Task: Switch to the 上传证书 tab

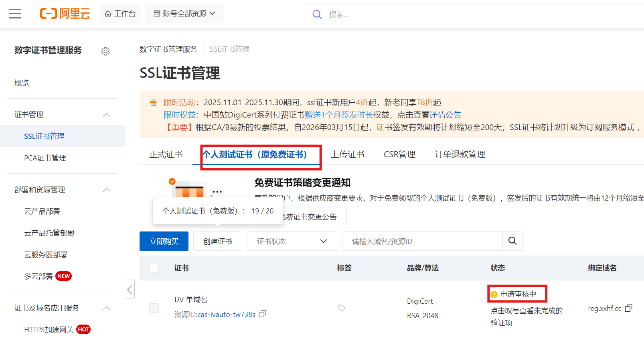Action: (348, 154)
